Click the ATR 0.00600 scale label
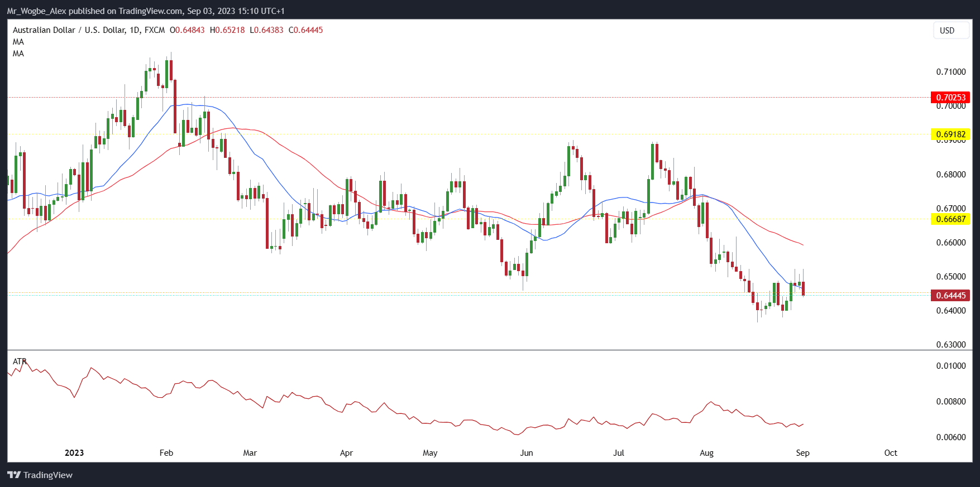Screen dimensions: 980x487 click(x=951, y=437)
